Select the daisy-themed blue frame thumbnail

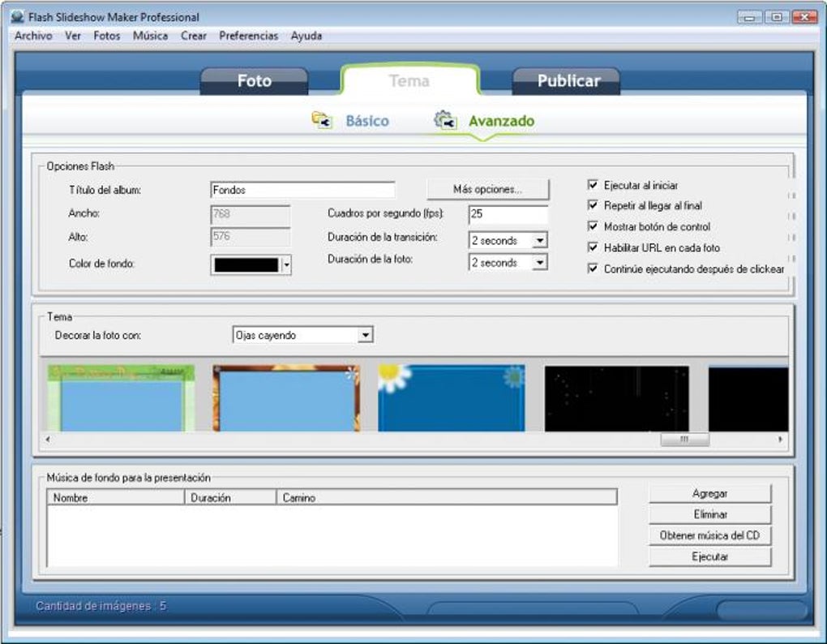449,397
